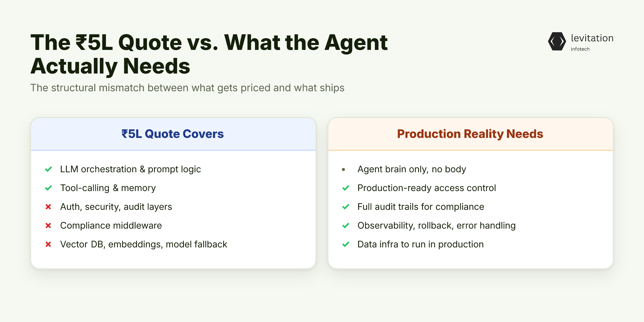The height and width of the screenshot is (322, 644).
Task: Click the main title heading text
Action: 209,54
